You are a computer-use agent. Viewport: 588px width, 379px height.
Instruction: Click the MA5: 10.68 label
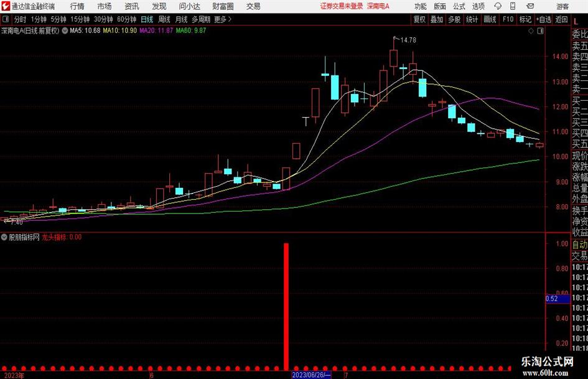[x=85, y=30]
